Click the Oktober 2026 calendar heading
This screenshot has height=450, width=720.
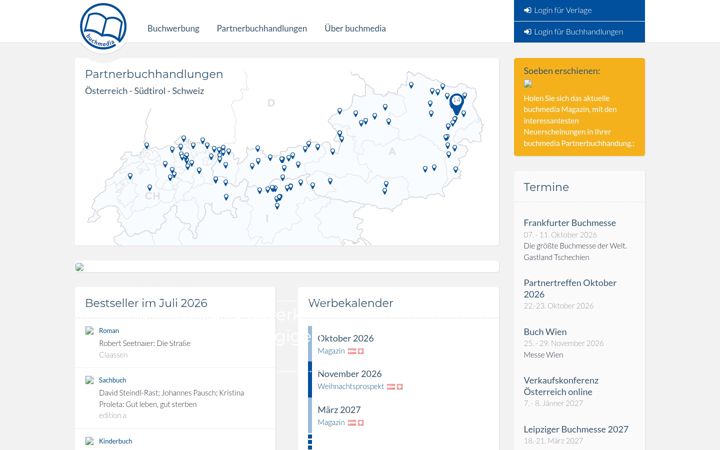(345, 338)
